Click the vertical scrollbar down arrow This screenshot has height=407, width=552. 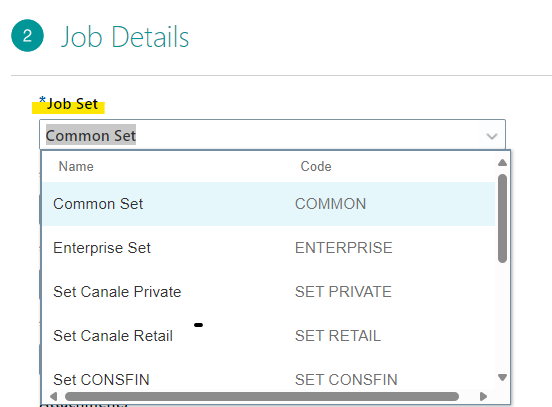pyautogui.click(x=502, y=377)
